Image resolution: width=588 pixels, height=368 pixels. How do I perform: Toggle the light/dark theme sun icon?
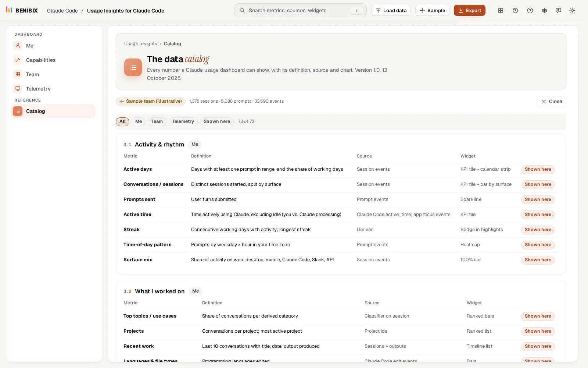coord(572,10)
